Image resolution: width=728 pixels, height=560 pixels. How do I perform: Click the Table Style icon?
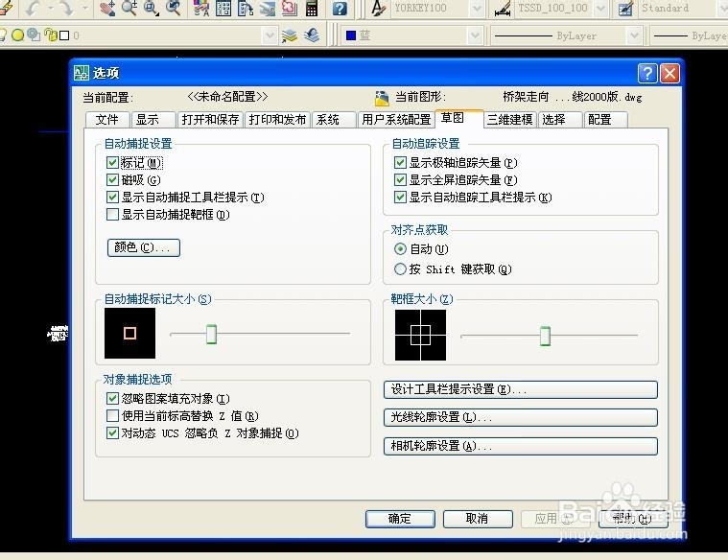[625, 9]
